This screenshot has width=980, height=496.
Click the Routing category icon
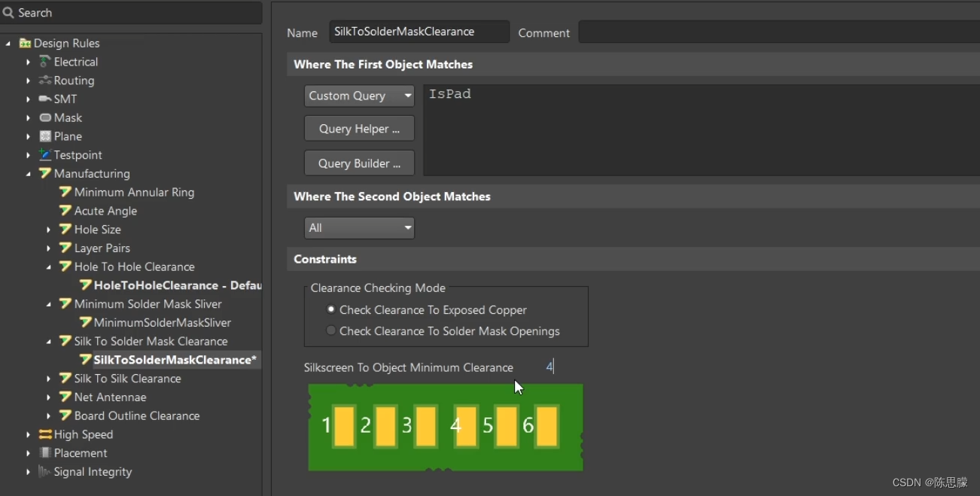pos(45,81)
